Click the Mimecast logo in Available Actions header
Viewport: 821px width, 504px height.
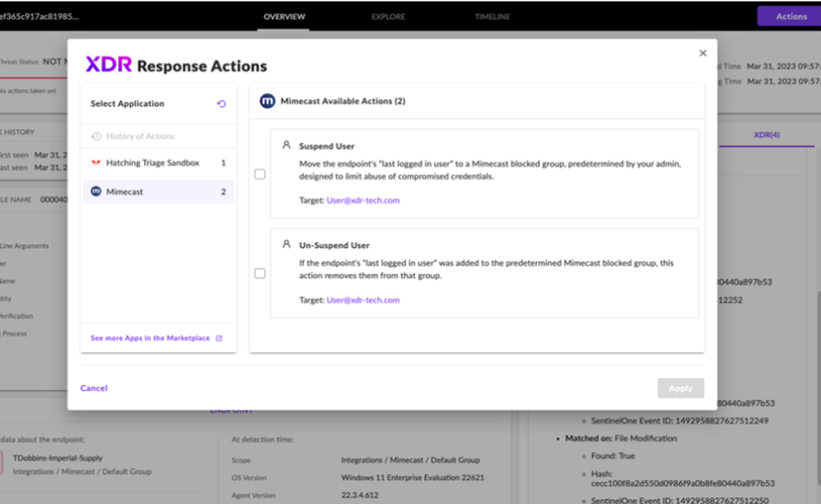[x=267, y=101]
